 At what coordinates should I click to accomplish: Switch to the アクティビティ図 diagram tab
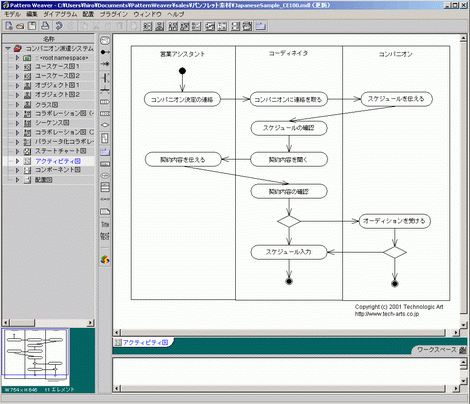tap(142, 342)
